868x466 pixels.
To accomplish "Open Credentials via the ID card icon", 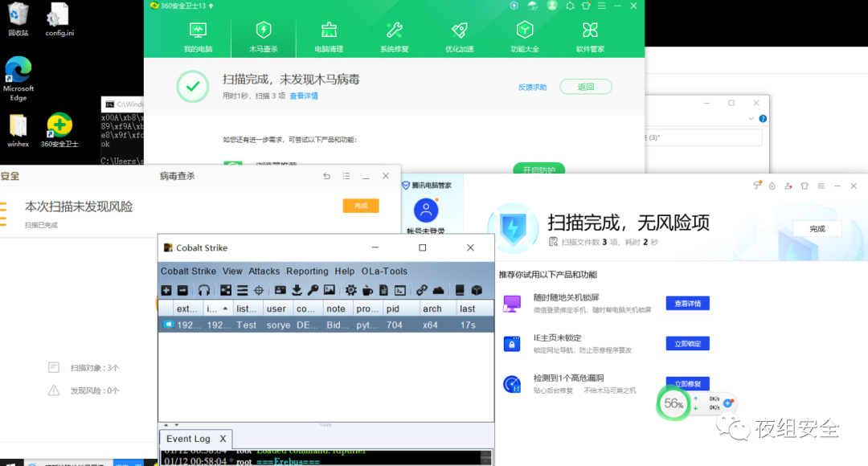I will tap(280, 290).
